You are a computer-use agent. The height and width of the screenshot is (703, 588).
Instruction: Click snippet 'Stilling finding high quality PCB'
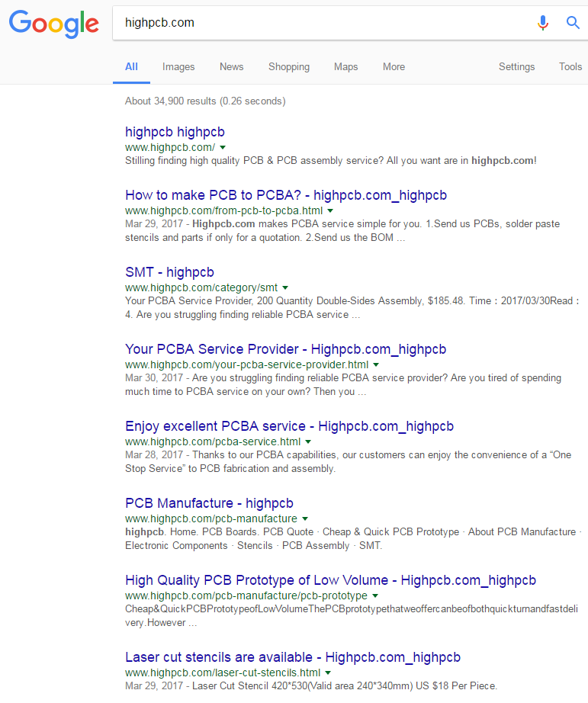pos(330,161)
